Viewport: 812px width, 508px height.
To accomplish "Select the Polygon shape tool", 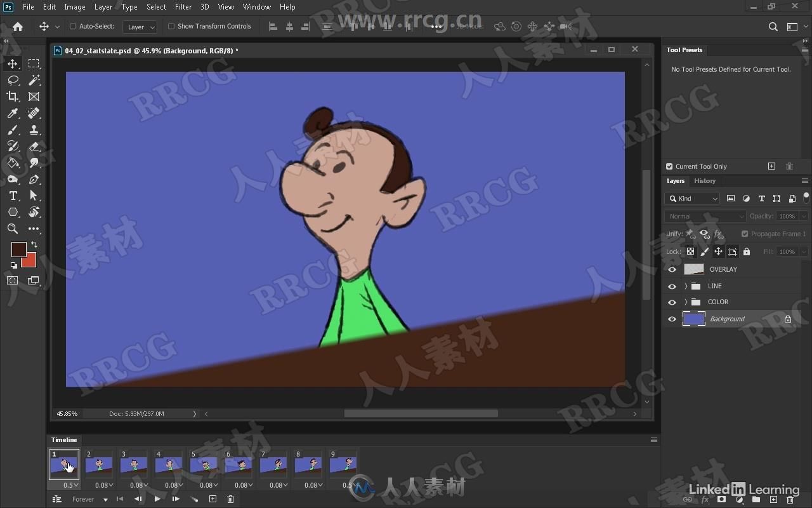I will pos(13,212).
